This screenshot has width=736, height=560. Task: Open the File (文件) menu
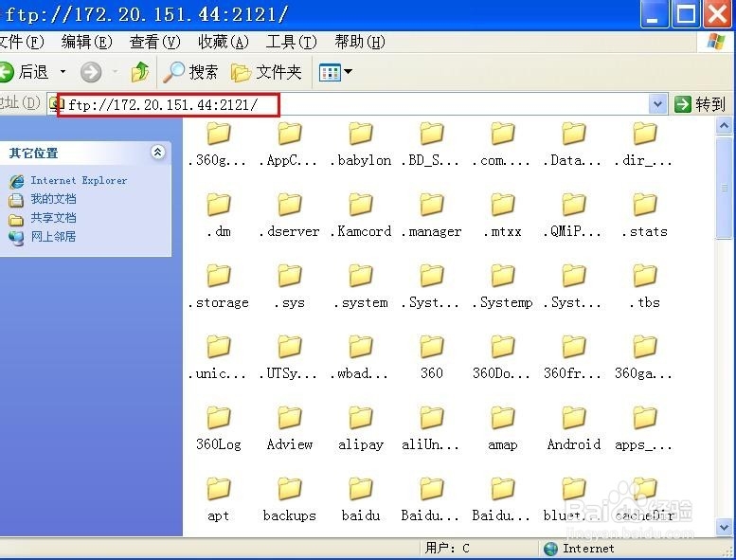22,42
